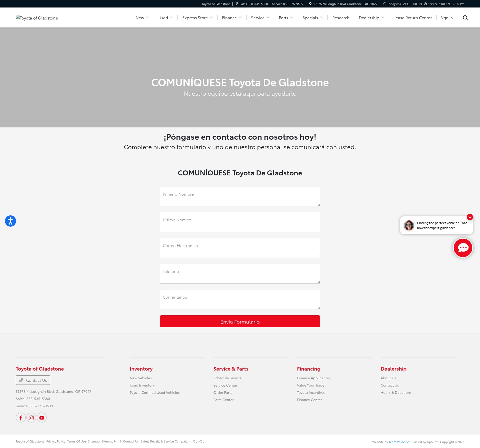480x448 pixels.
Task: Open Finance Center footer link
Action: 309,400
